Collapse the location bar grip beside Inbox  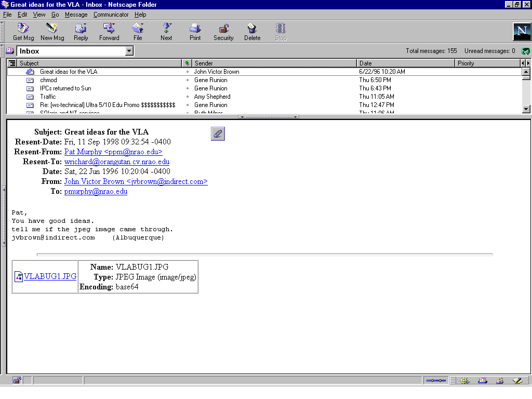coord(3,51)
